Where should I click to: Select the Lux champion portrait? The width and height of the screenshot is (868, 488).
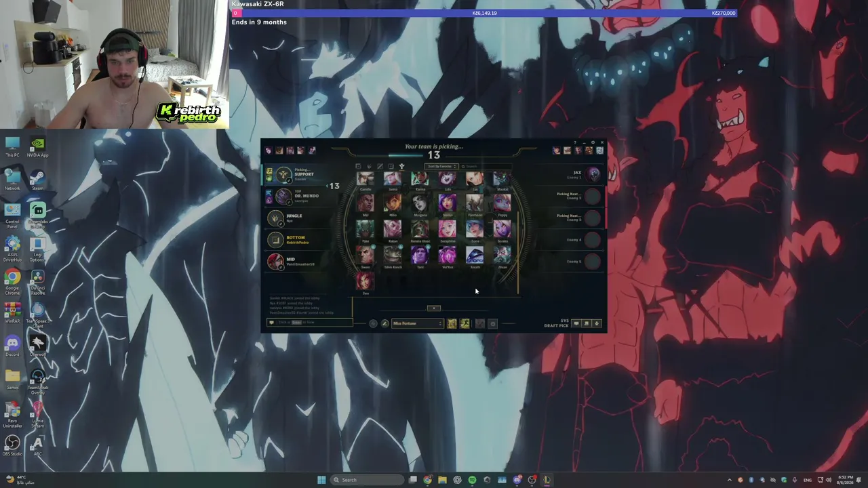pos(475,178)
